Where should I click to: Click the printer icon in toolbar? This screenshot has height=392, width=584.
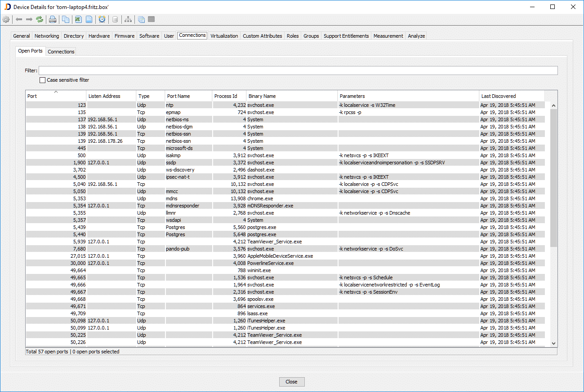pos(53,19)
